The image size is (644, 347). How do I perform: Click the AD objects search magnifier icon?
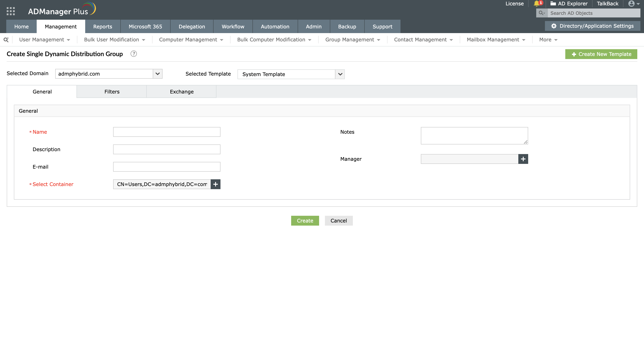542,13
